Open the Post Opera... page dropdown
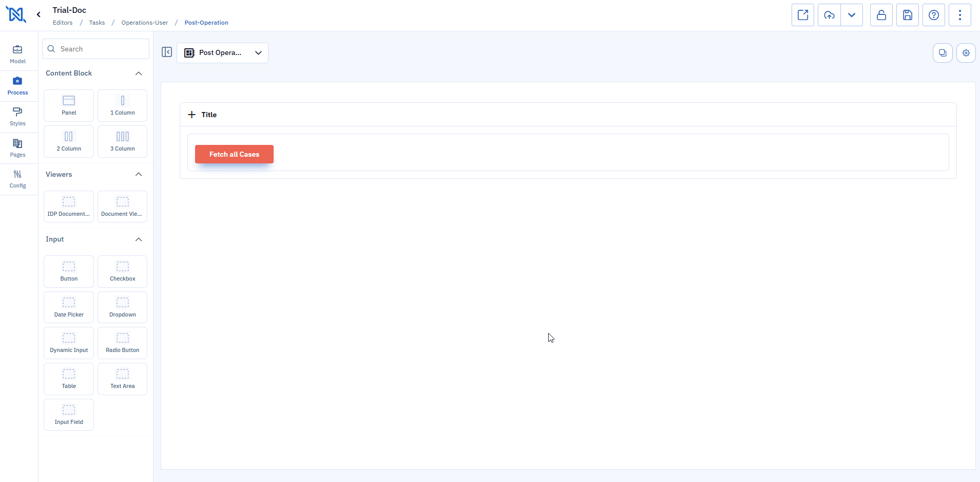 (222, 53)
